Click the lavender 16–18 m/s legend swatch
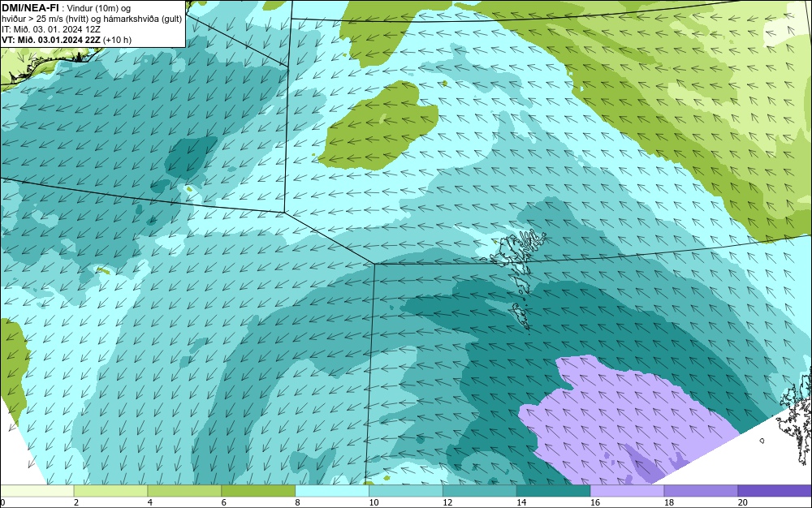Viewport: 812px width, 508px height. click(627, 490)
